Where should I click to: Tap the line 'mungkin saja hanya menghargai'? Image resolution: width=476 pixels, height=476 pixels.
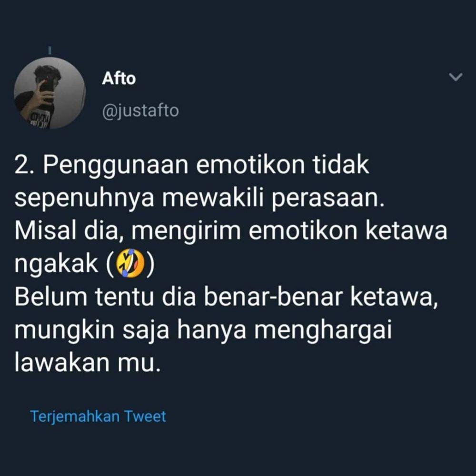tap(203, 330)
